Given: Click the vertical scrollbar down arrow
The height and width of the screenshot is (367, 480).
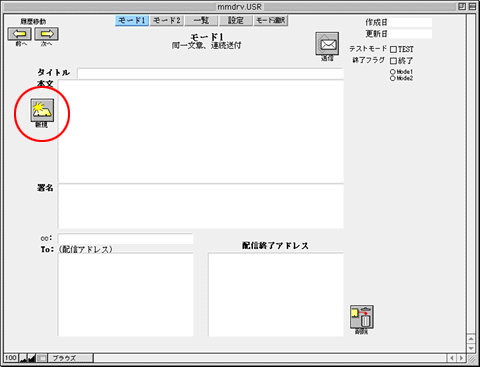Looking at the screenshot, I should tap(471, 348).
